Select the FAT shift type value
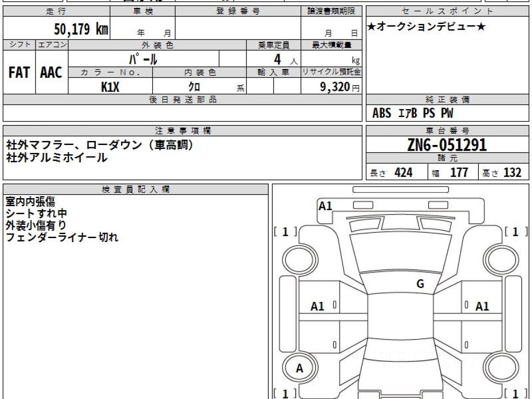Image resolution: width=532 pixels, height=399 pixels. point(19,73)
